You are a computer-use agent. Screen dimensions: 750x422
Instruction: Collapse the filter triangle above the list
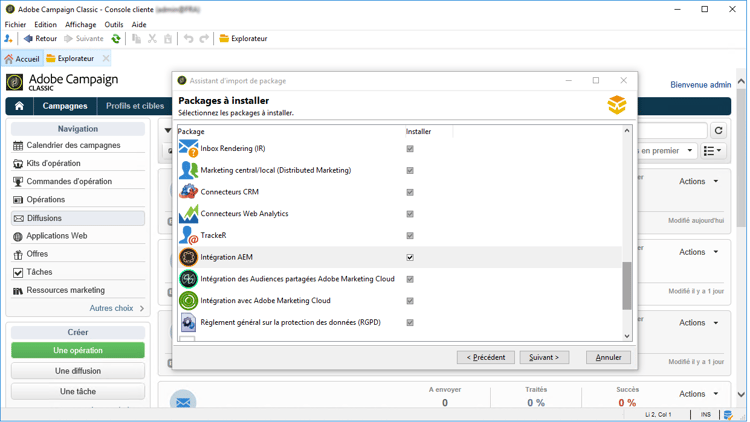tap(168, 130)
